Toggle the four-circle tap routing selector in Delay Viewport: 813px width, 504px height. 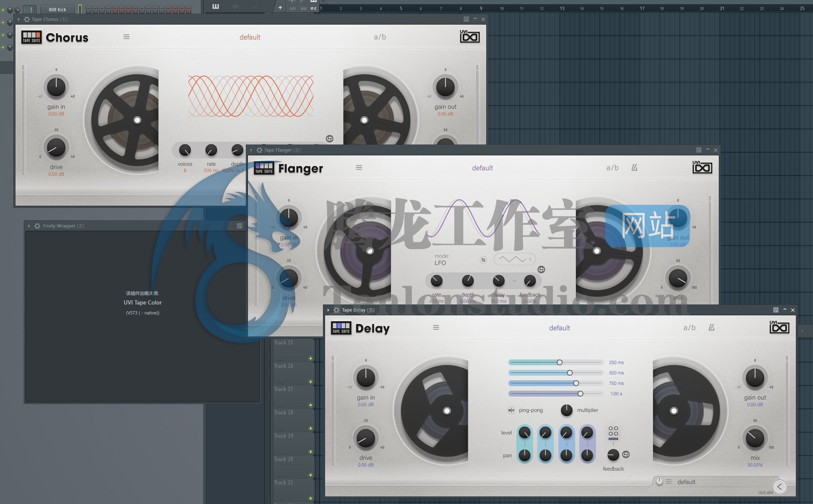(613, 431)
